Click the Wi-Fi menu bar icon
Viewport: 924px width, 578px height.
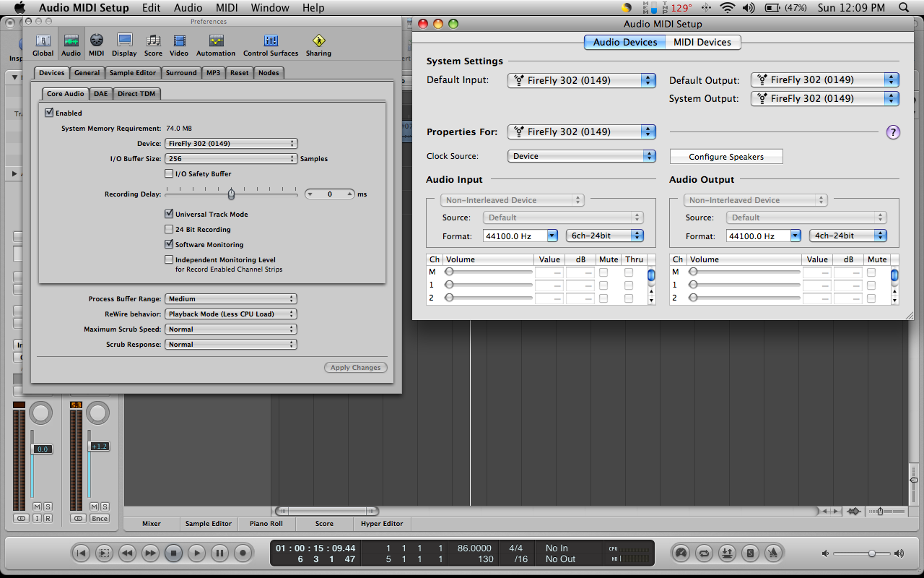point(727,8)
